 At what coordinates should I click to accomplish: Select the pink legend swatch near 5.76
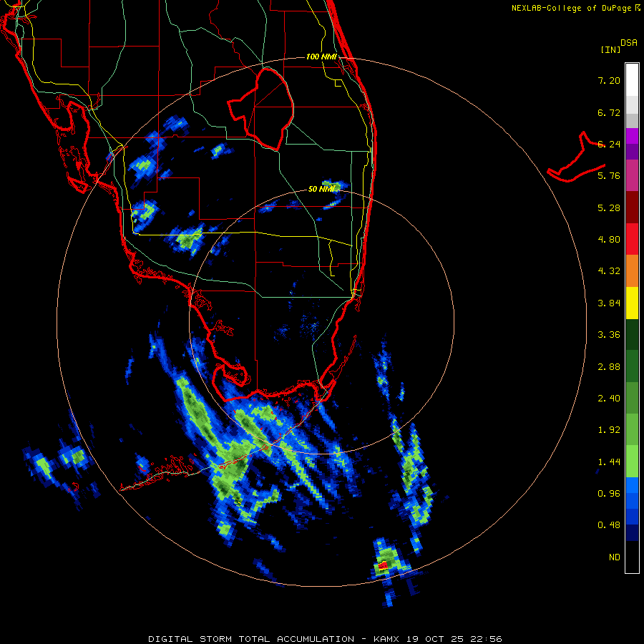632,175
